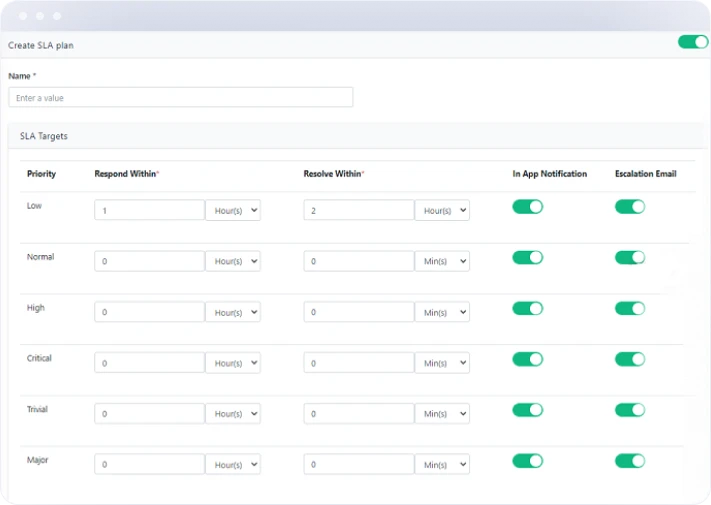This screenshot has height=505, width=711.
Task: Select Resolve Within value field for Critical
Action: pyautogui.click(x=358, y=363)
